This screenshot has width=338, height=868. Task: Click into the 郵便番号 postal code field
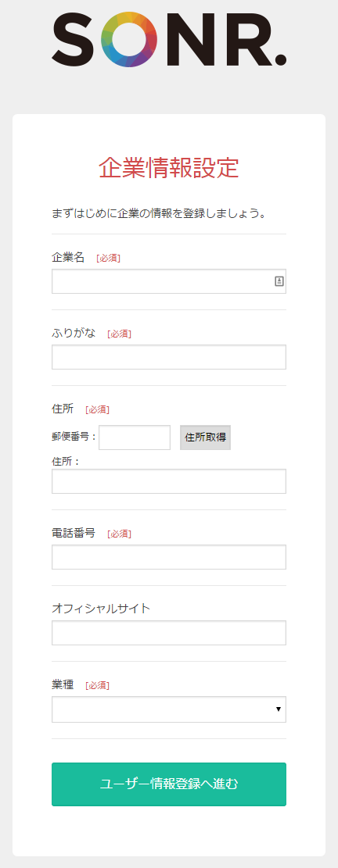(135, 438)
